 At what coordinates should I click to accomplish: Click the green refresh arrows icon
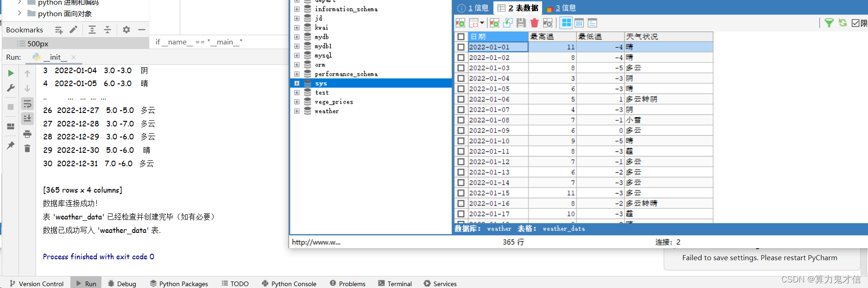pyautogui.click(x=843, y=23)
